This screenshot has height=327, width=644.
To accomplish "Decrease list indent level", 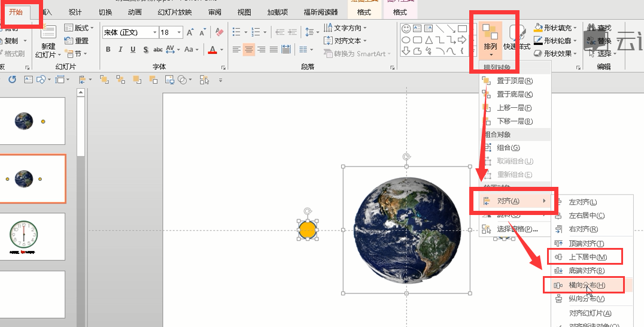I will tap(280, 32).
